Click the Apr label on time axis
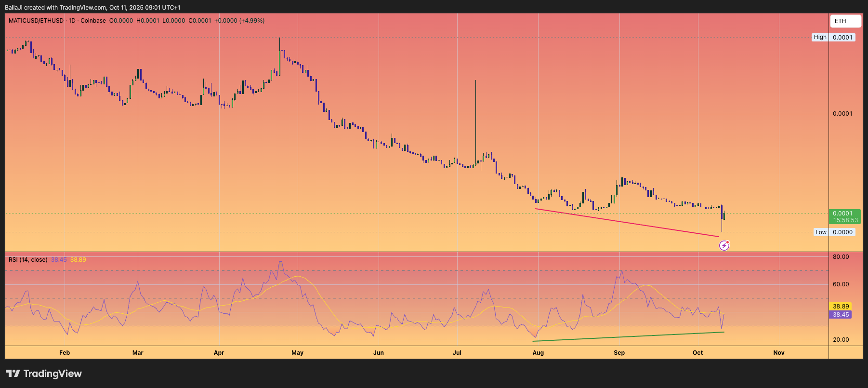868x388 pixels. tap(219, 353)
